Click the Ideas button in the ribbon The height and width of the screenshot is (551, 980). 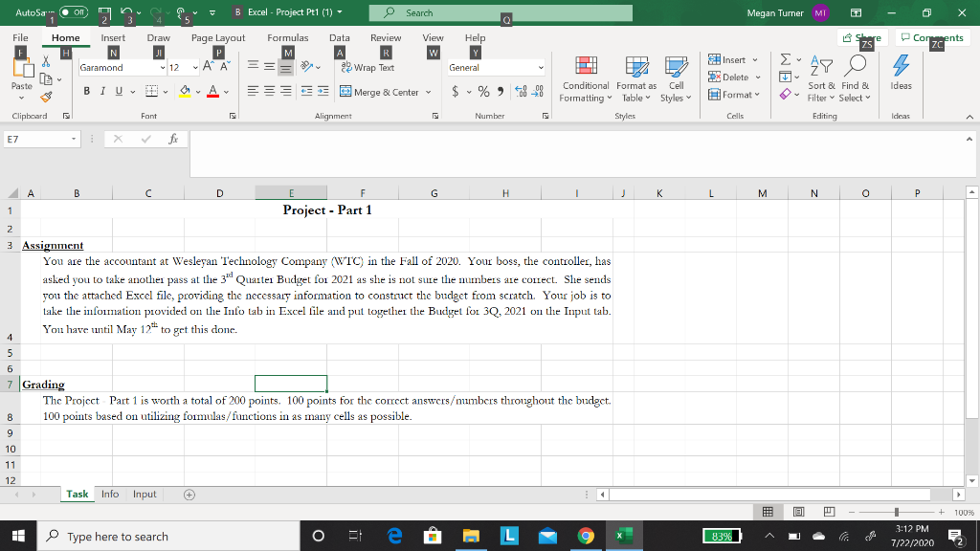[x=901, y=80]
